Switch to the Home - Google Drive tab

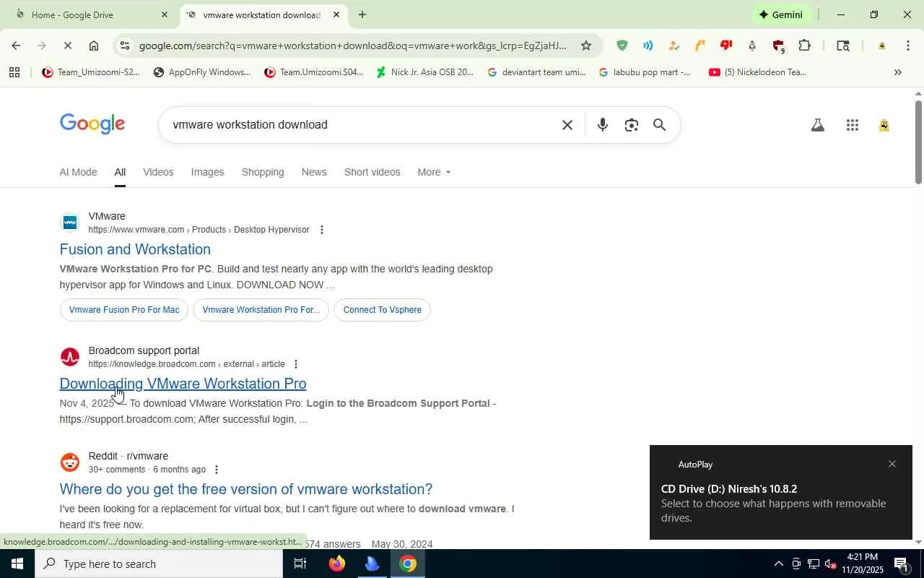click(x=88, y=14)
